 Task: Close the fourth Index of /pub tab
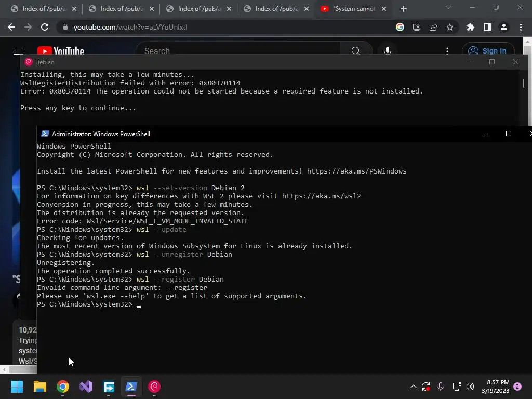(307, 9)
